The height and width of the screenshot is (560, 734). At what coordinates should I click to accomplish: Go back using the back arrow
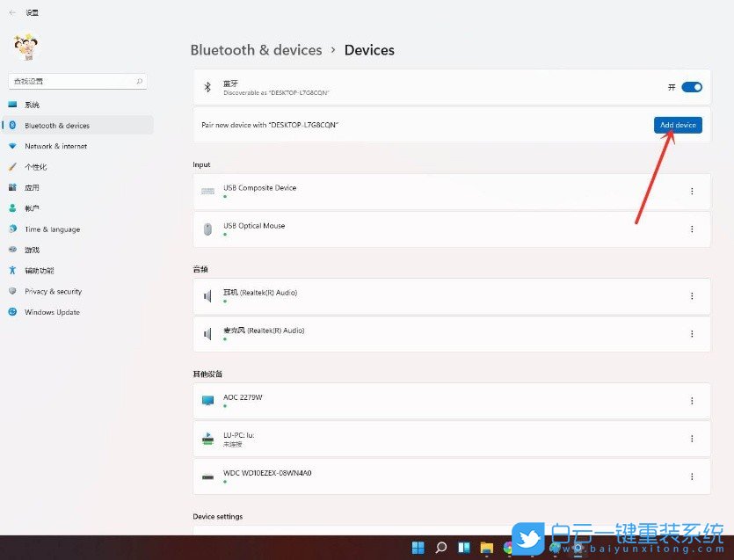pyautogui.click(x=12, y=13)
